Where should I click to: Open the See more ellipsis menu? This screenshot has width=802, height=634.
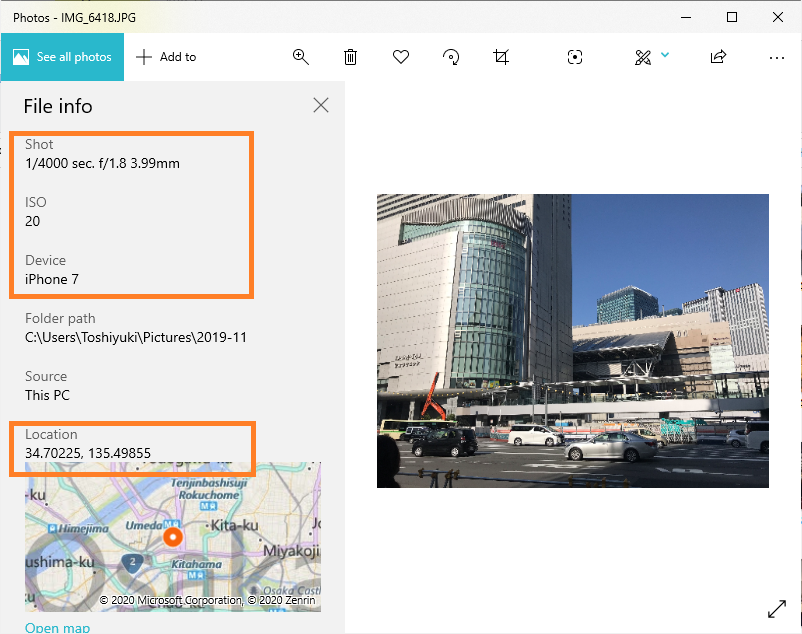pyautogui.click(x=776, y=58)
